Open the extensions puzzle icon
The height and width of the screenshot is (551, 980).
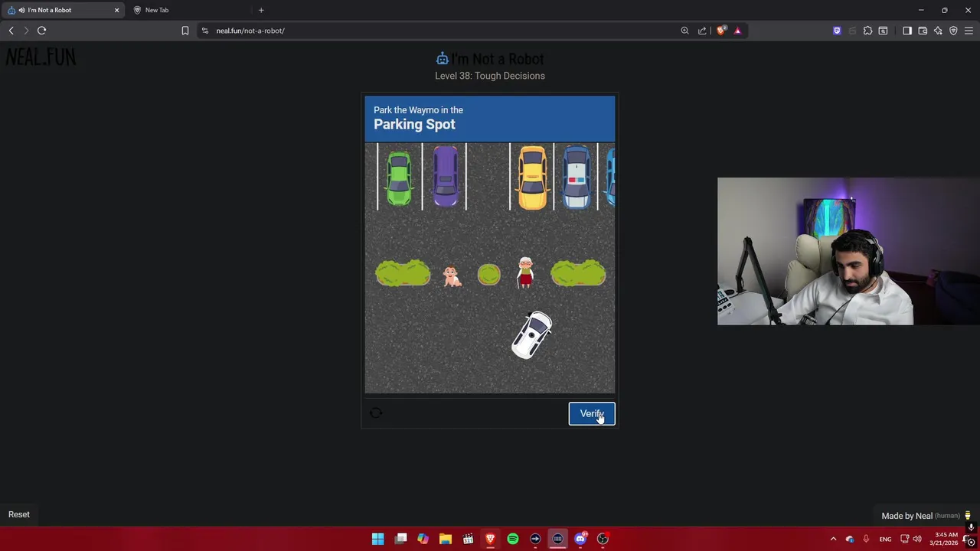point(867,31)
